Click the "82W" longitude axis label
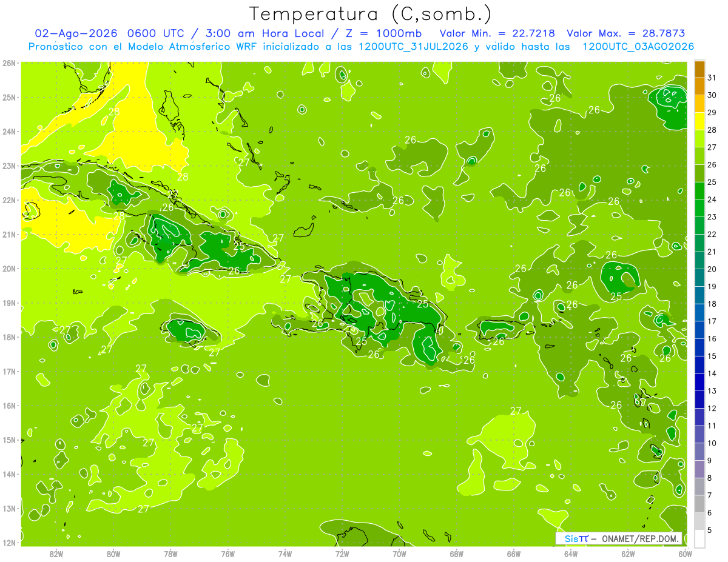Image resolution: width=728 pixels, height=562 pixels. point(56,554)
